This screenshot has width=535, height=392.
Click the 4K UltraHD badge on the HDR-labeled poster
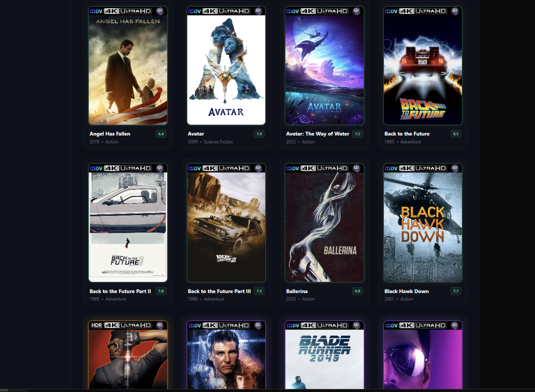click(128, 325)
